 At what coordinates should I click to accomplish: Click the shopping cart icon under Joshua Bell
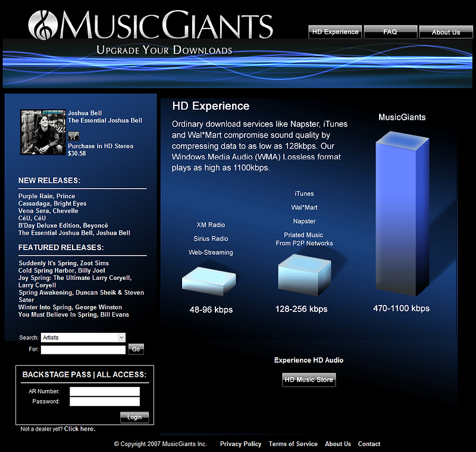click(x=74, y=136)
